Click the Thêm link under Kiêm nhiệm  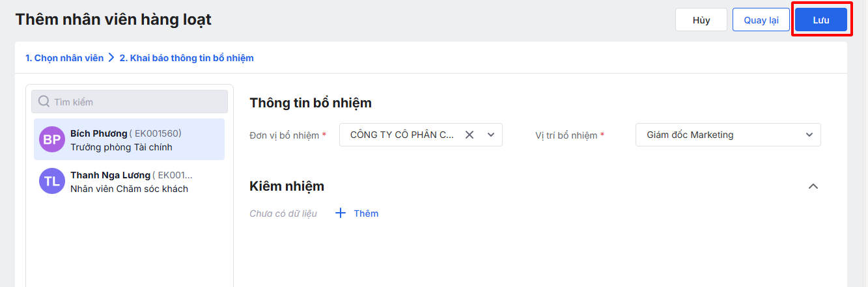(366, 213)
